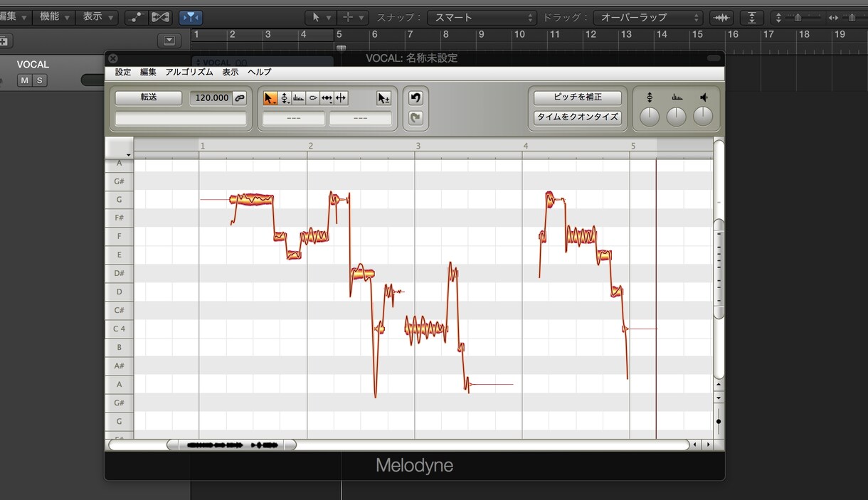Select the note separation tool in Melodyne
The height and width of the screenshot is (500, 868).
click(341, 98)
